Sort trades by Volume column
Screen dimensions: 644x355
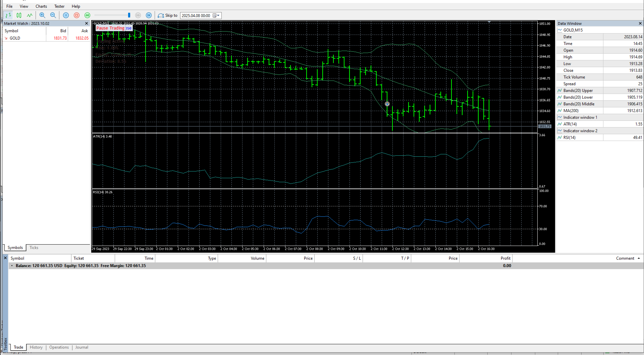tap(242, 258)
